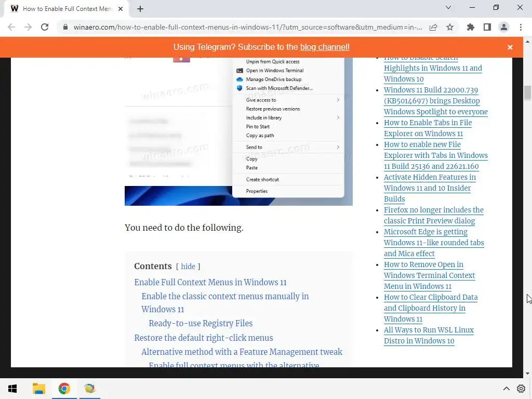This screenshot has width=532, height=399.
Task: Click the browser forward arrow
Action: (x=28, y=27)
